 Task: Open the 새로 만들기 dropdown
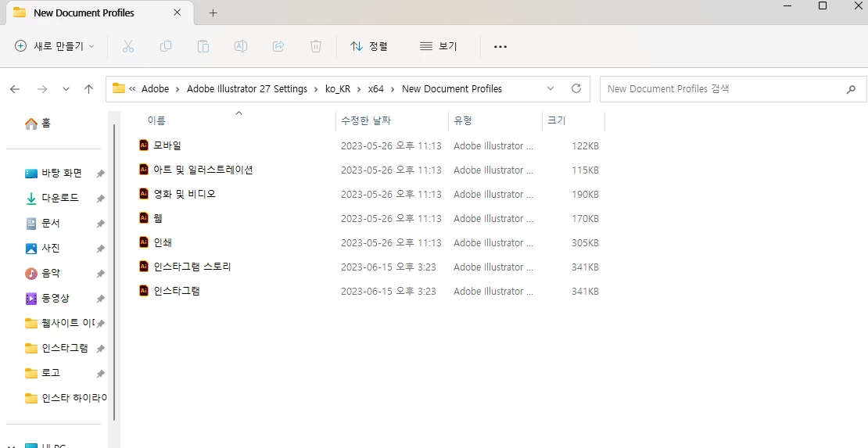coord(54,46)
